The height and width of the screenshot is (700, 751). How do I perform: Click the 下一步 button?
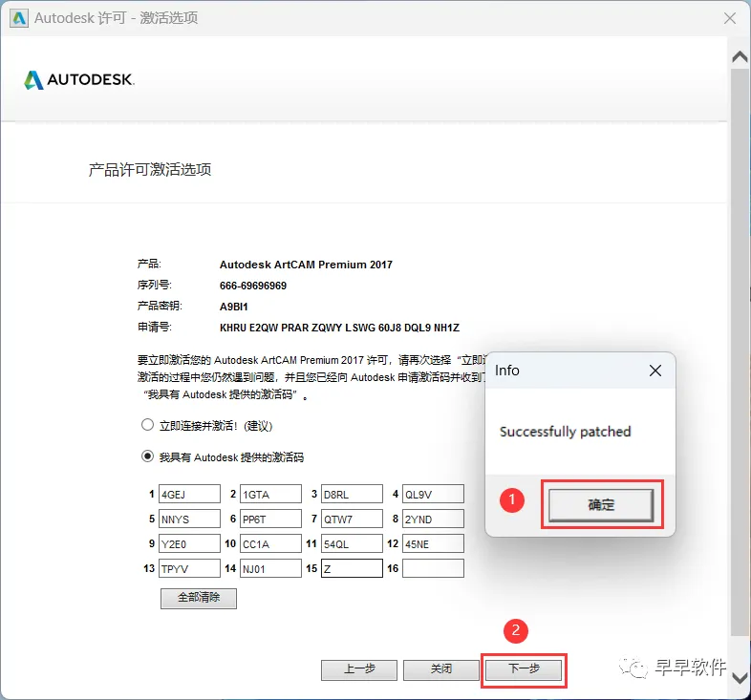point(524,669)
